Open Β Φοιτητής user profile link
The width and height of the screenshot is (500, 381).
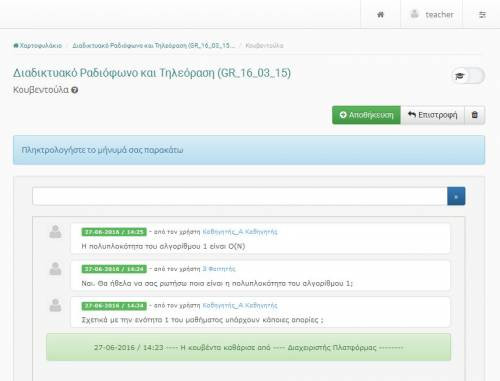pyautogui.click(x=219, y=269)
